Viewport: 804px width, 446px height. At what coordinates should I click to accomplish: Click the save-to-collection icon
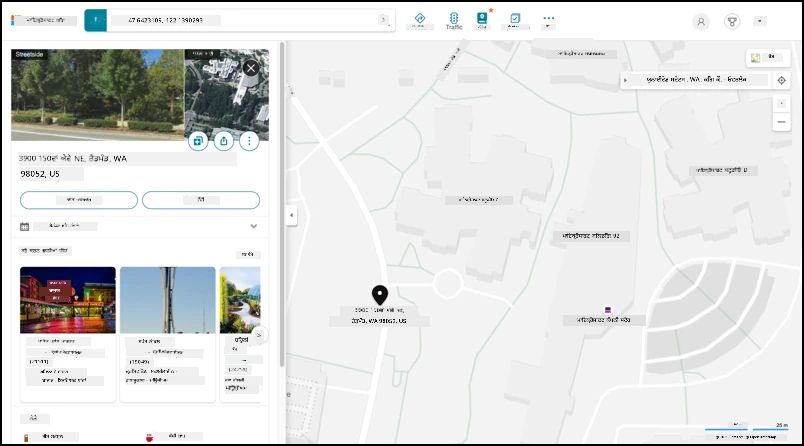[x=198, y=141]
